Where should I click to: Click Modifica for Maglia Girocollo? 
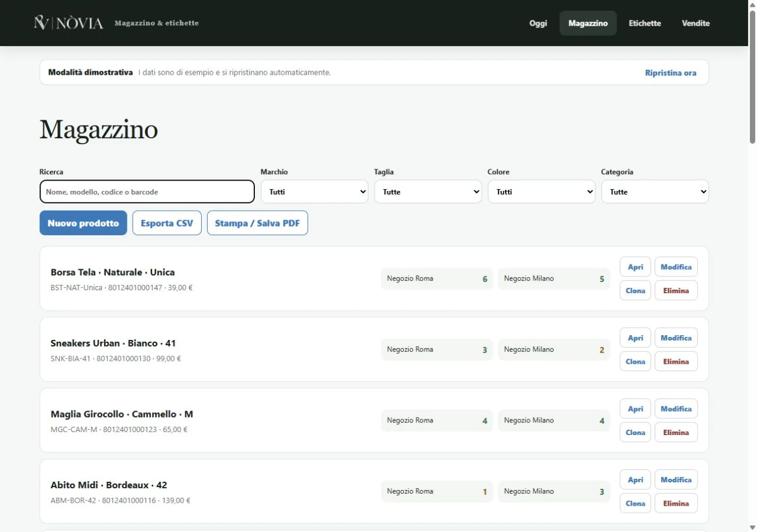coord(676,409)
